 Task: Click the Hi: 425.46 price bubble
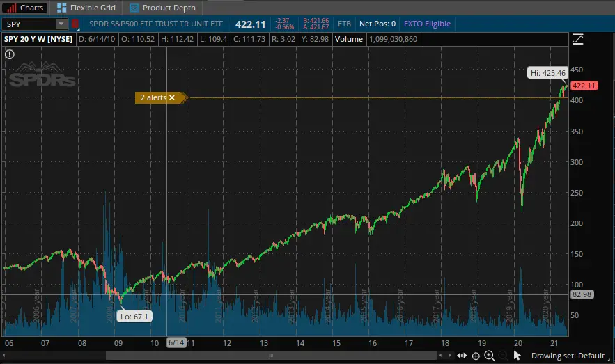(547, 73)
